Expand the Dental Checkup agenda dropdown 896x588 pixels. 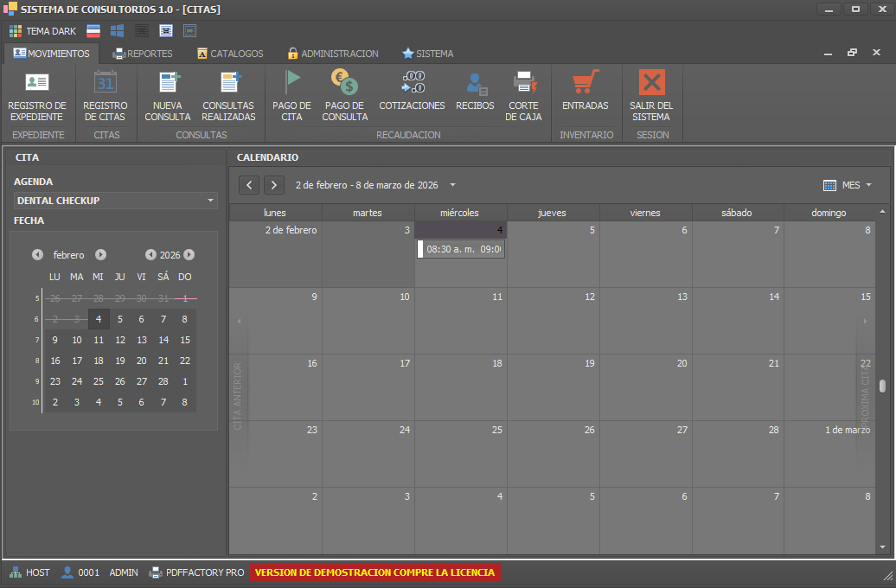(x=211, y=201)
